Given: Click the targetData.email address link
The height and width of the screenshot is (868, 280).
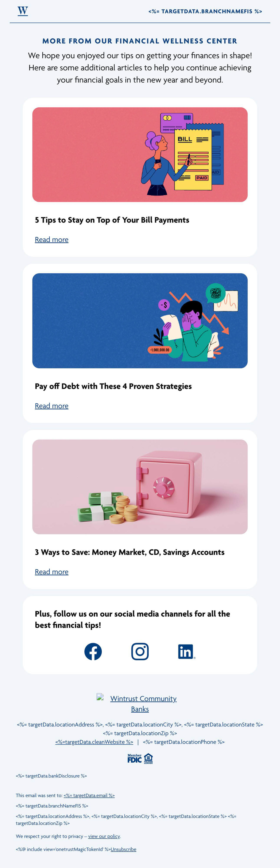Looking at the screenshot, I should point(89,796).
